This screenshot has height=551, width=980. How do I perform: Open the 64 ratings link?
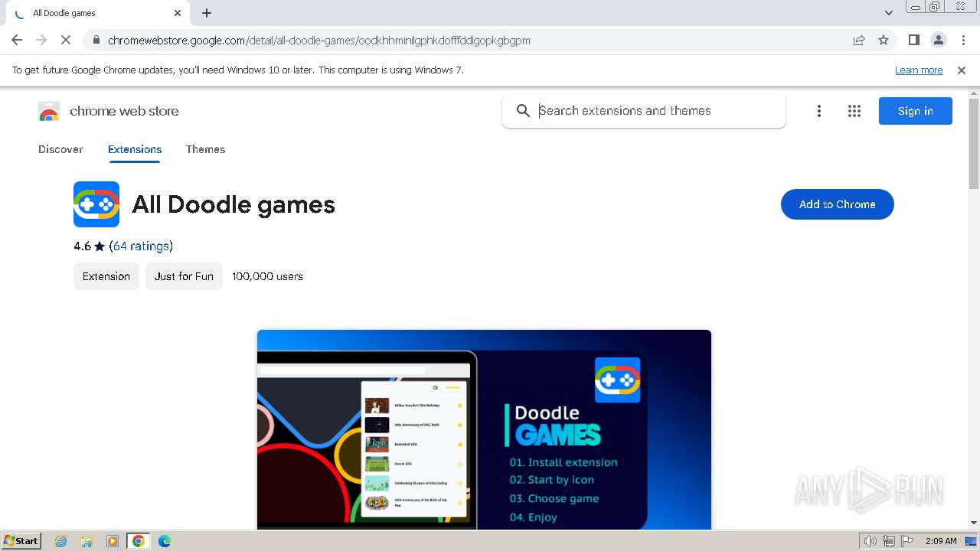click(141, 246)
